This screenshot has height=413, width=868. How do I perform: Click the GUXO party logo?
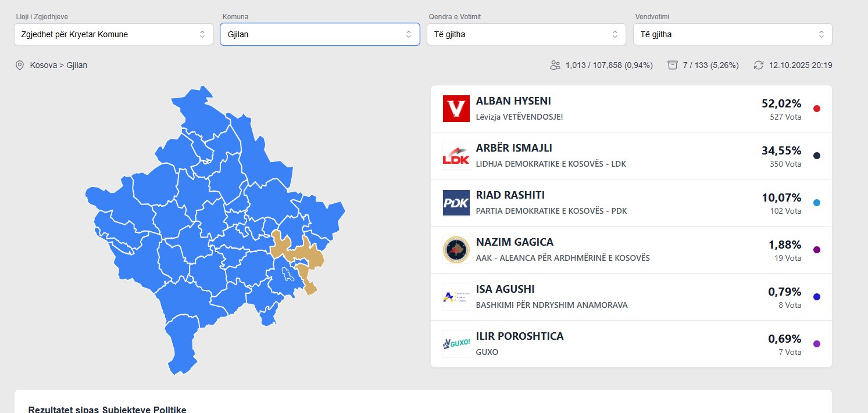coord(456,344)
